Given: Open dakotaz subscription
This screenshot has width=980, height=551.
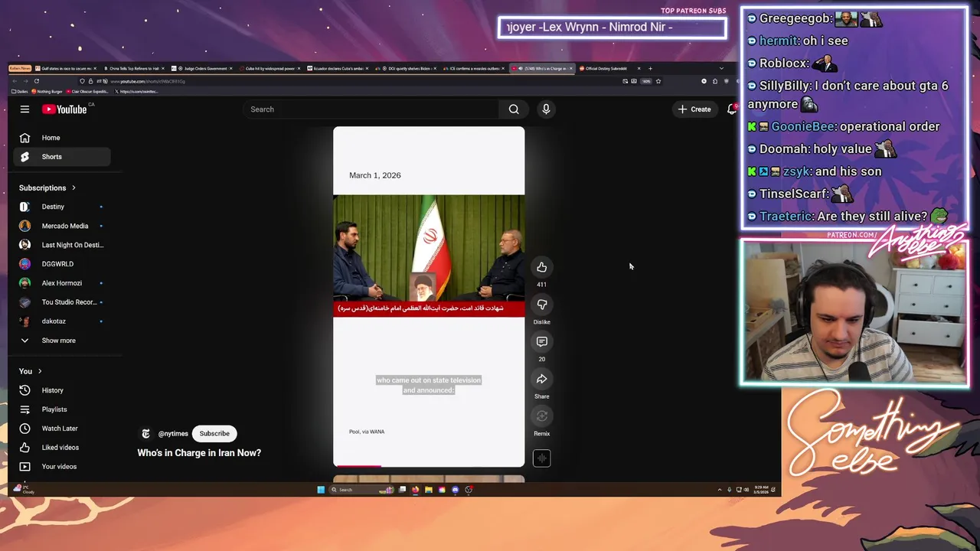Looking at the screenshot, I should (x=62, y=321).
